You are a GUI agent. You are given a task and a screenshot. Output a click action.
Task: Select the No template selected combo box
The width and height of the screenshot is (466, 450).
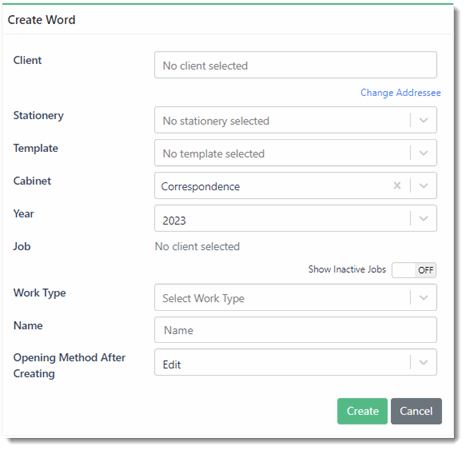coord(295,153)
